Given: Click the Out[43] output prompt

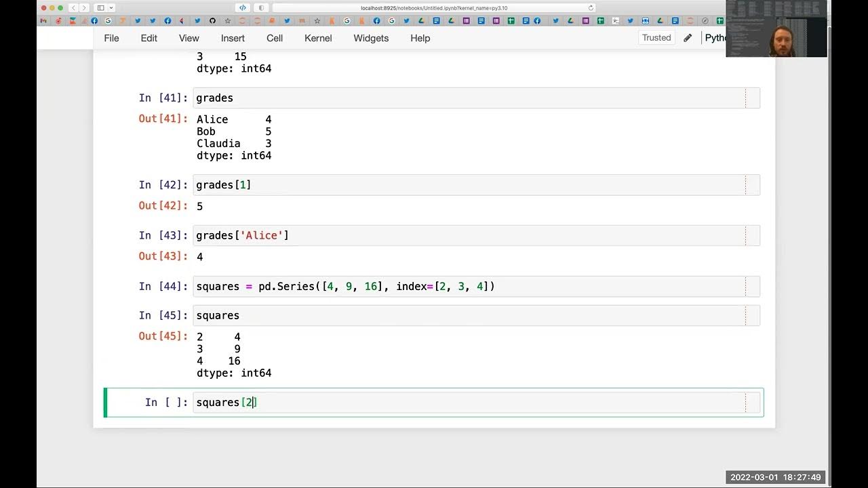Looking at the screenshot, I should coord(163,256).
